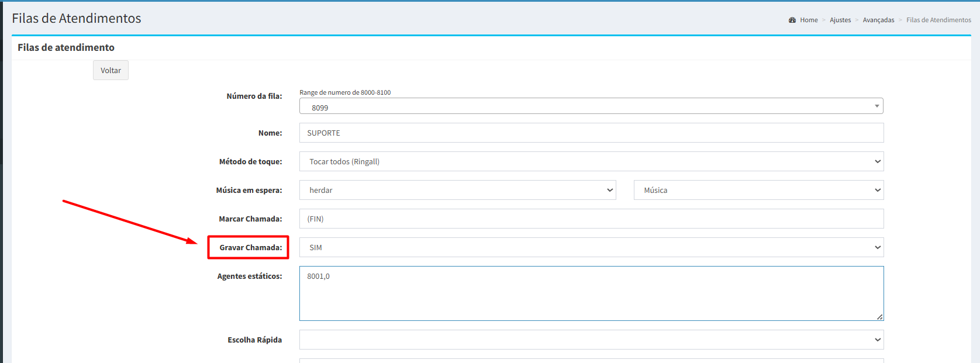This screenshot has height=363, width=980.
Task: Grab the text area resize handle
Action: [879, 317]
